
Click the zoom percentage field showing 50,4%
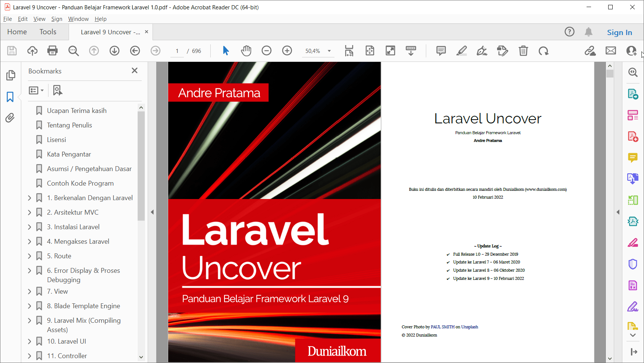coord(313,51)
